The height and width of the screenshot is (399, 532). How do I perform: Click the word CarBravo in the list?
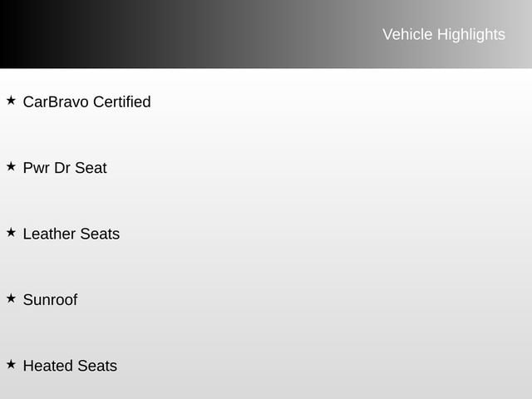point(56,101)
